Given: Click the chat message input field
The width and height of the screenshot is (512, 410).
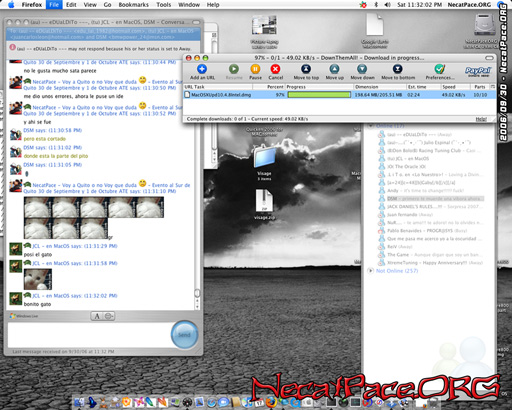Looking at the screenshot, I should tap(89, 335).
